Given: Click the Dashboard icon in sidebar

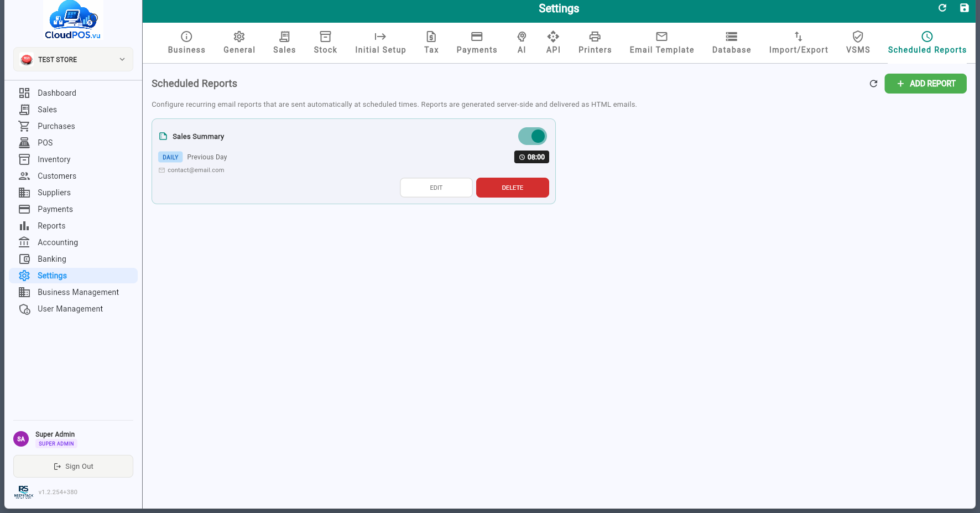Looking at the screenshot, I should 24,93.
